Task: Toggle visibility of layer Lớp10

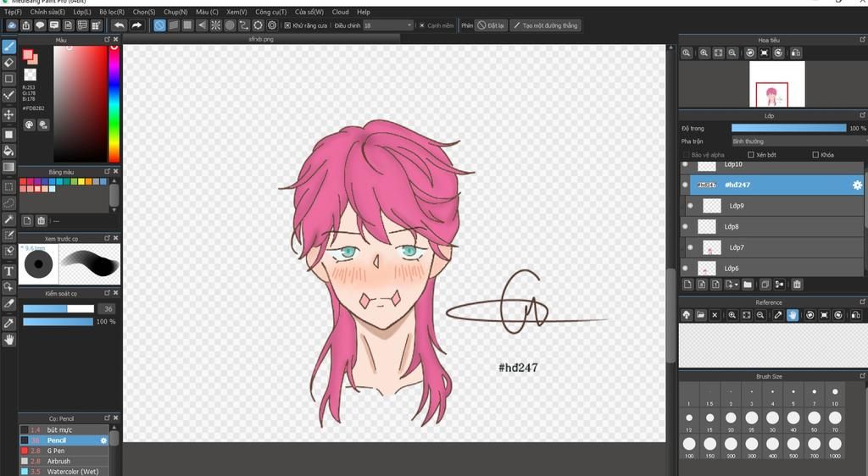Action: coord(685,164)
